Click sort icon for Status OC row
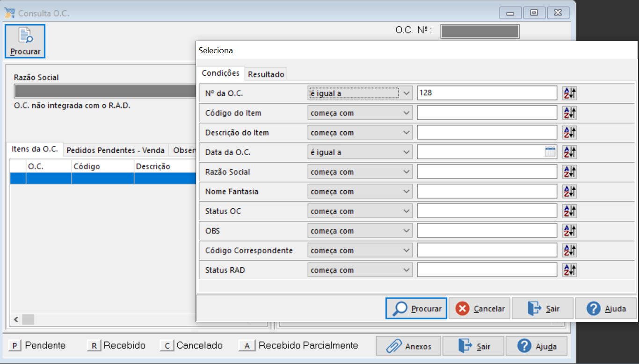 pos(569,211)
